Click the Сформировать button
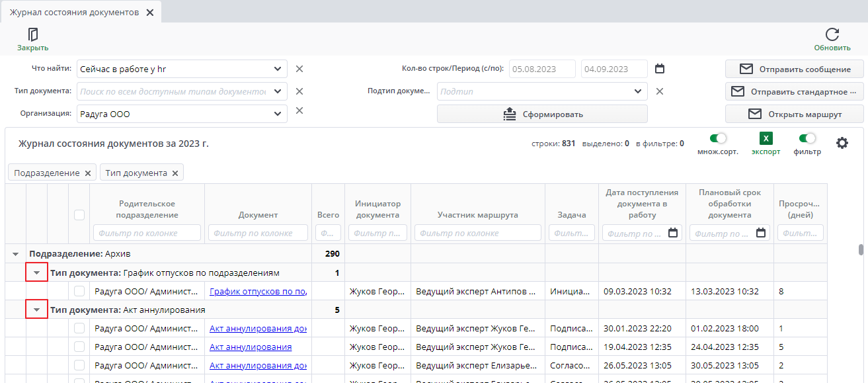This screenshot has width=868, height=383. point(542,114)
